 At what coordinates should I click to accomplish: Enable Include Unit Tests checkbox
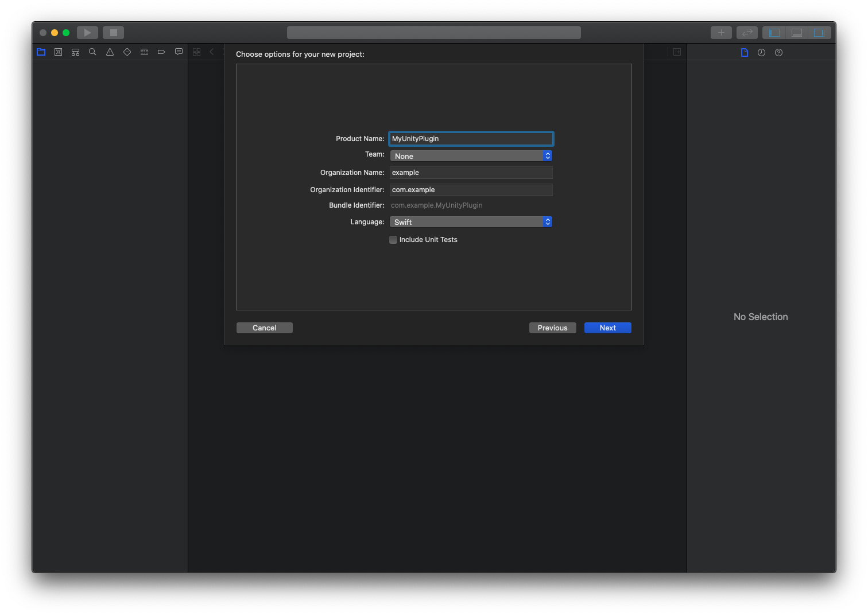tap(393, 240)
